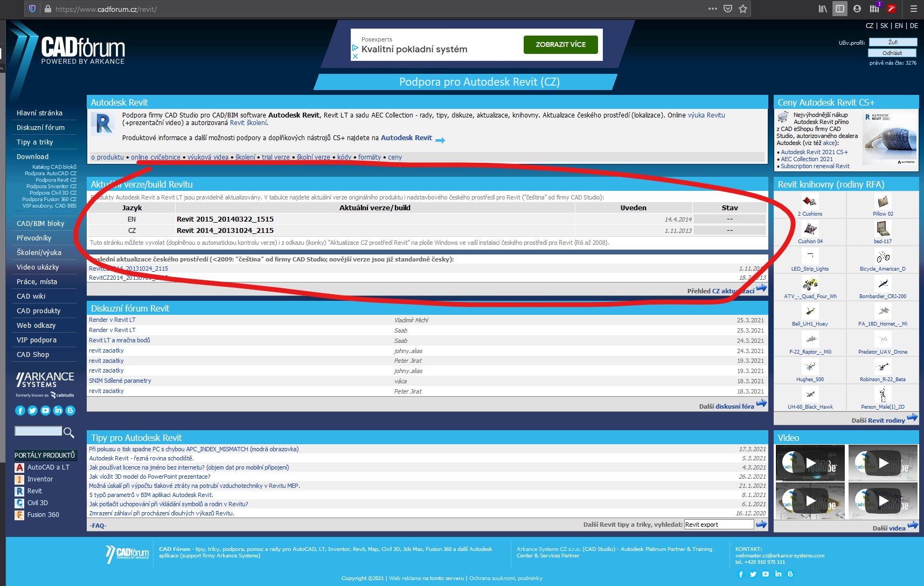The width and height of the screenshot is (924, 586).
Task: Click the Revit export search text field
Action: (718, 525)
